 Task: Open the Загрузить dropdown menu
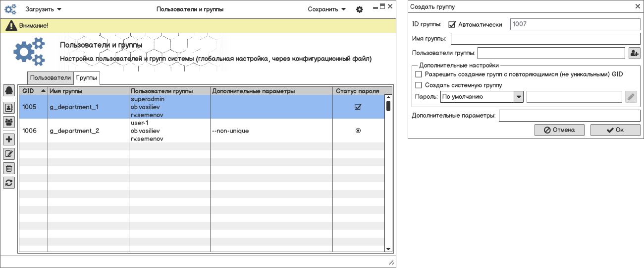(44, 9)
